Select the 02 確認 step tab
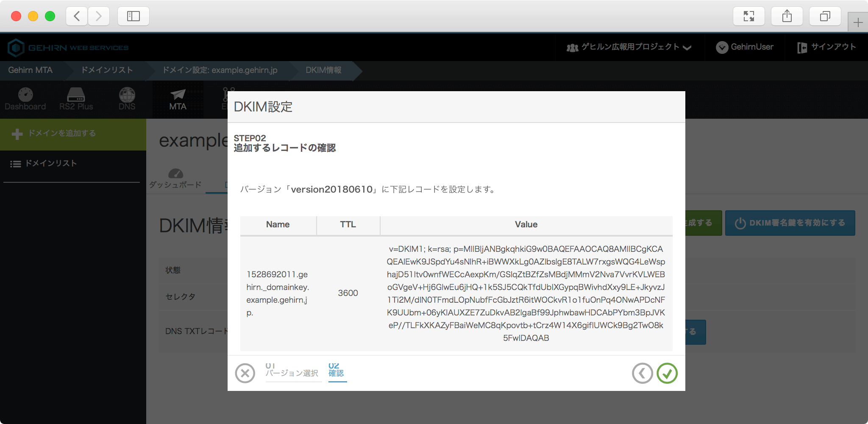Image resolution: width=868 pixels, height=424 pixels. click(x=337, y=371)
